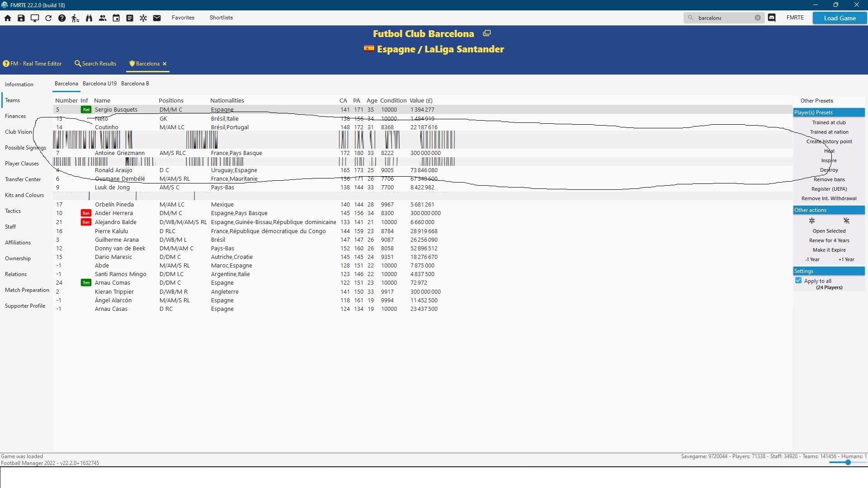
Task: Select the Barcelona first team tab
Action: [66, 84]
